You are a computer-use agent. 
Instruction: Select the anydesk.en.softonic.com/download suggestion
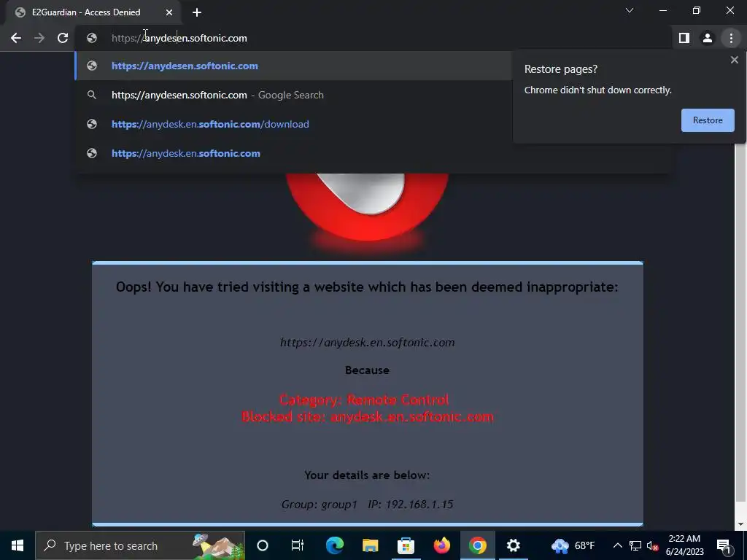pos(293,124)
